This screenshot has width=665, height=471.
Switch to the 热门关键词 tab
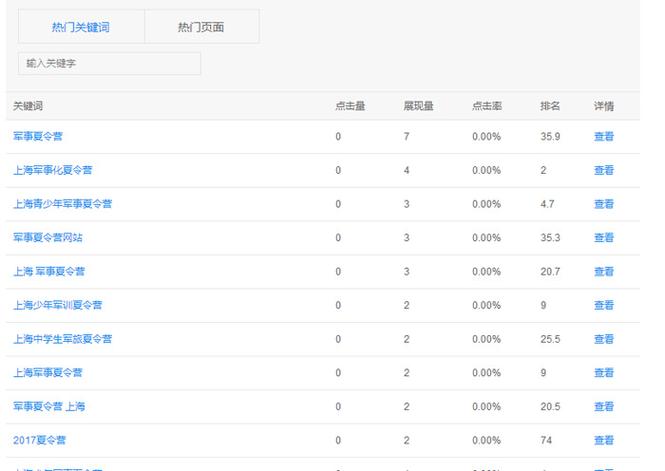(80, 27)
